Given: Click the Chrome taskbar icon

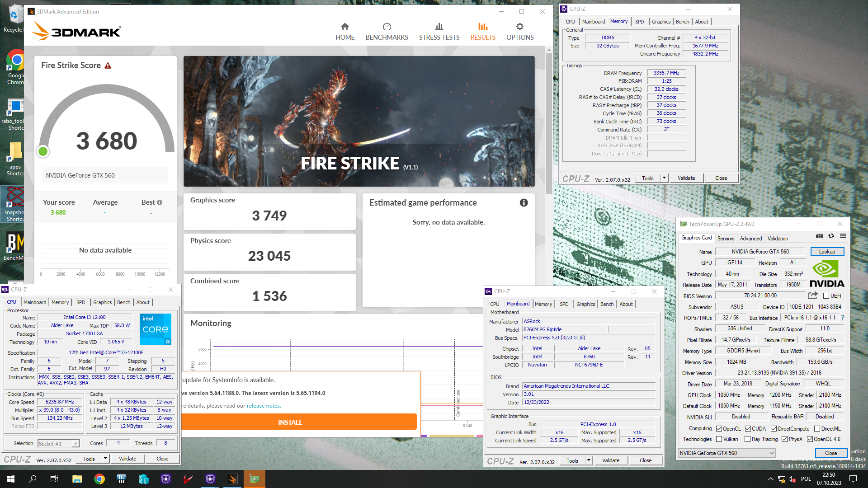Looking at the screenshot, I should click(x=99, y=479).
